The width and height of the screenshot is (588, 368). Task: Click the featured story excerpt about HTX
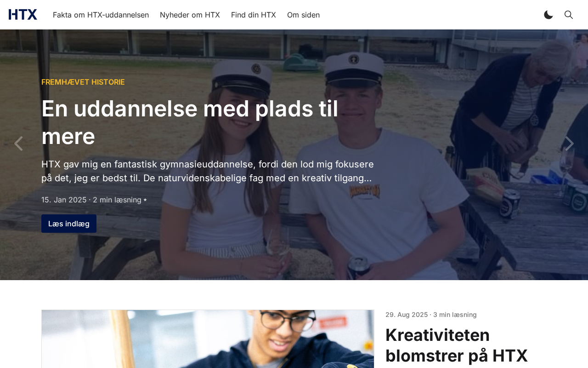[x=208, y=171]
